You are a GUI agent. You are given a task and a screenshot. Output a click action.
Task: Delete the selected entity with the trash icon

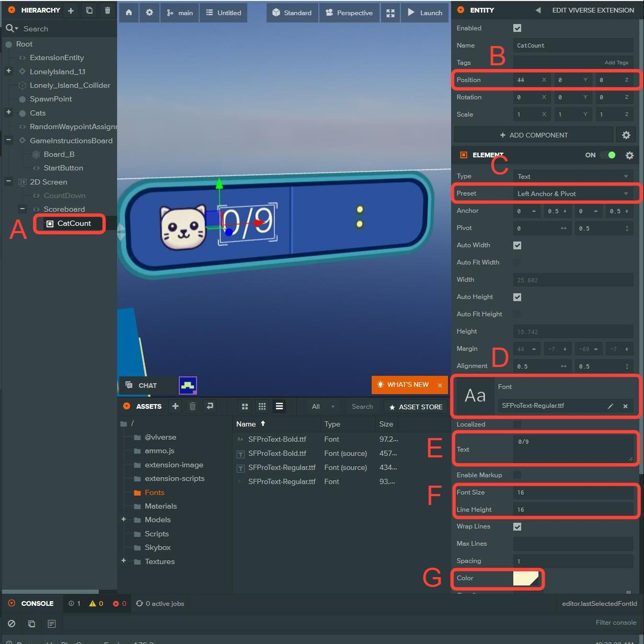click(x=107, y=10)
